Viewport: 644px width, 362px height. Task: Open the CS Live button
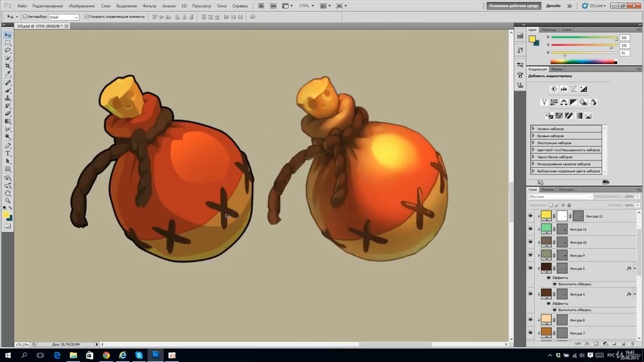595,6
